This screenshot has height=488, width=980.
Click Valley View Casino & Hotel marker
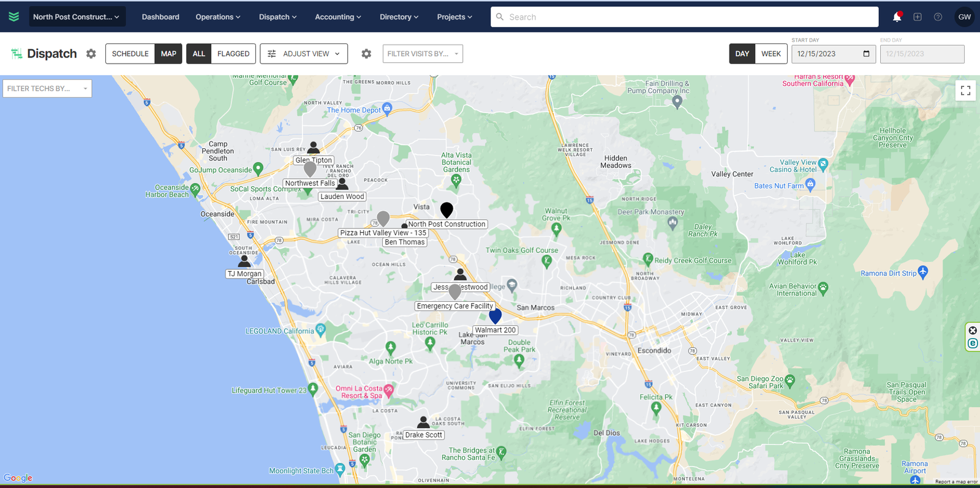823,163
